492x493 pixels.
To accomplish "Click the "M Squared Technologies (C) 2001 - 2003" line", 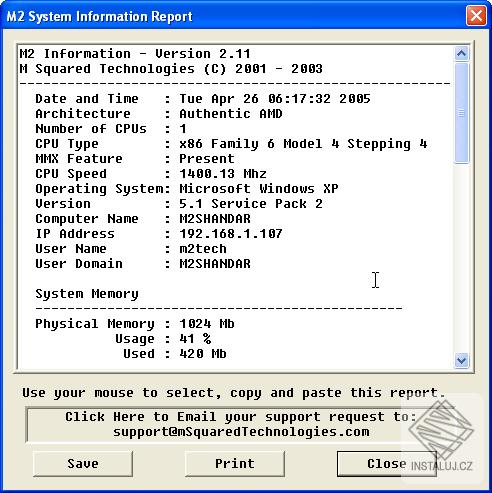I will 171,69.
